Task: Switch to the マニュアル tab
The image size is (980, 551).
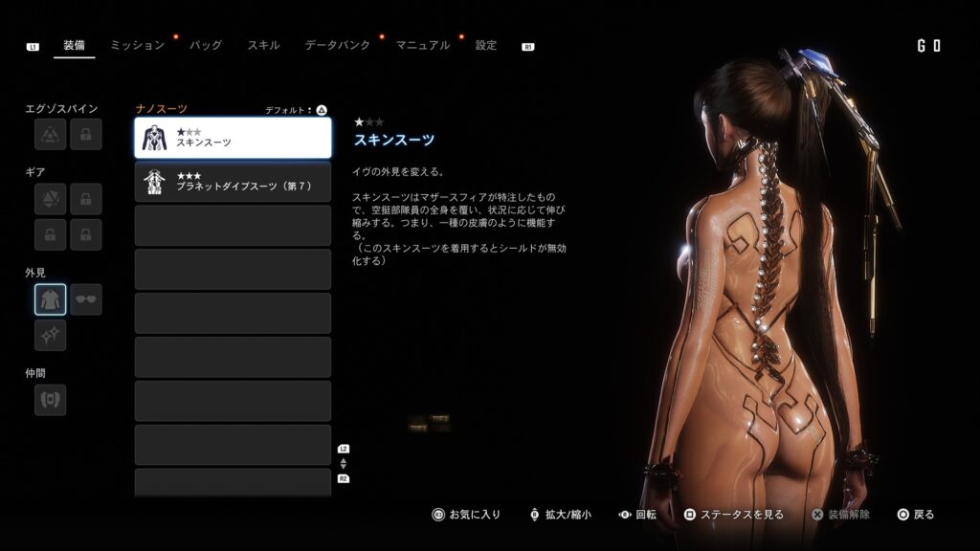Action: coord(423,45)
